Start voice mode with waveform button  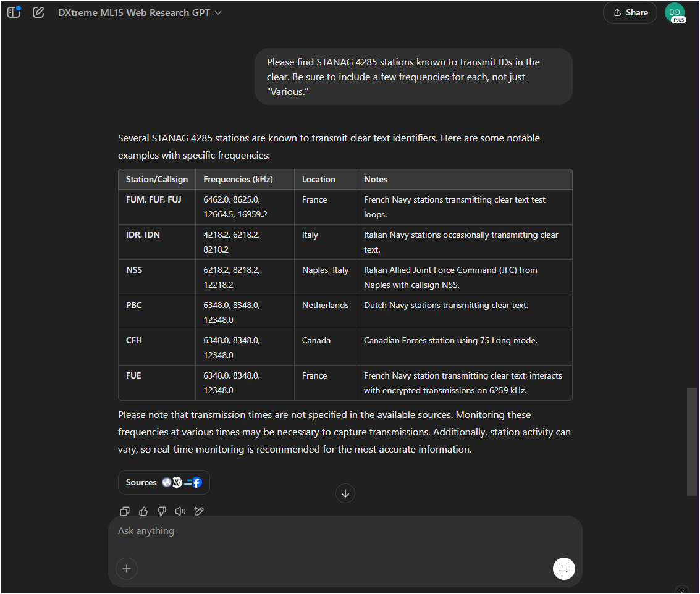click(563, 569)
